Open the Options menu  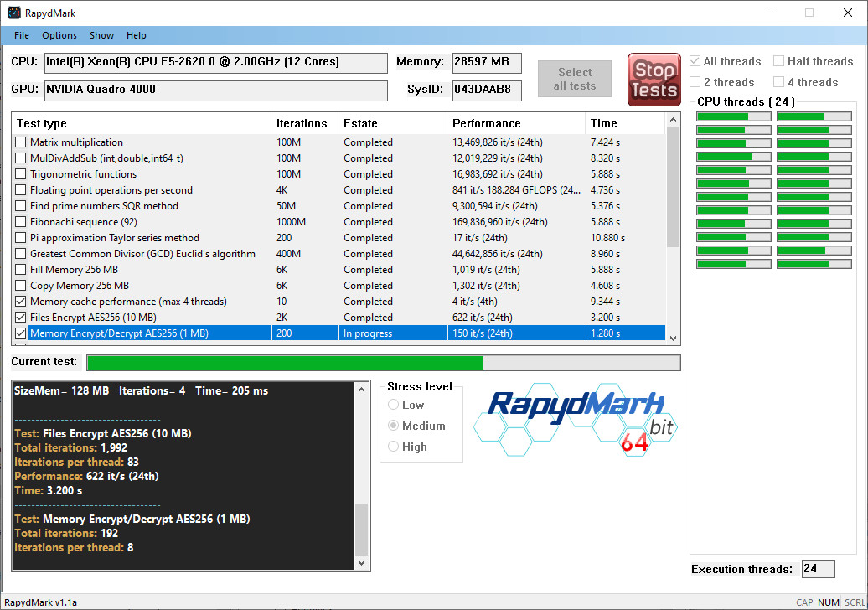coord(59,35)
